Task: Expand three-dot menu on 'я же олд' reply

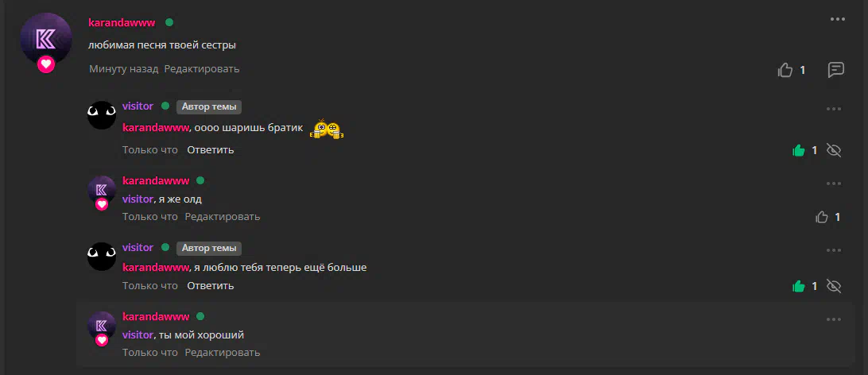Action: point(834,184)
